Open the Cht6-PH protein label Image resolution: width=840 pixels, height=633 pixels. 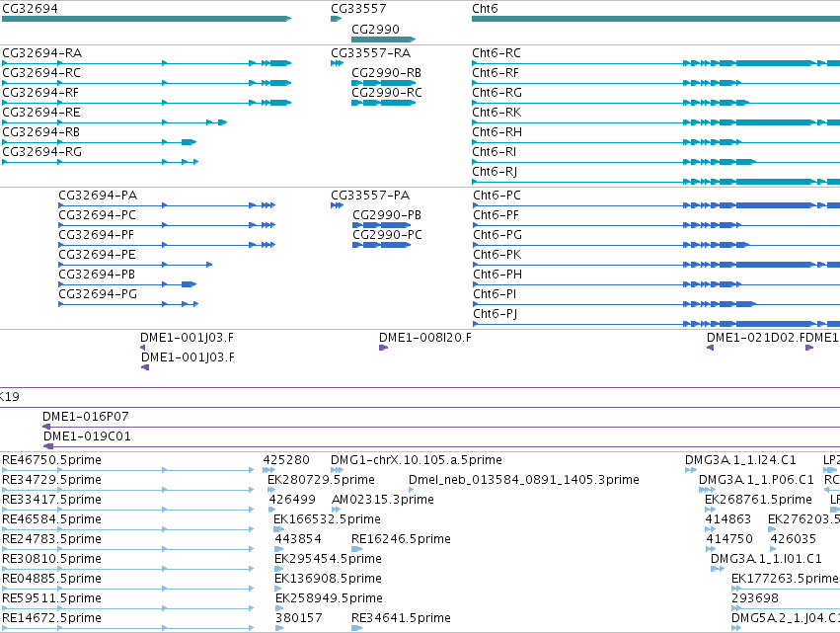pyautogui.click(x=497, y=275)
